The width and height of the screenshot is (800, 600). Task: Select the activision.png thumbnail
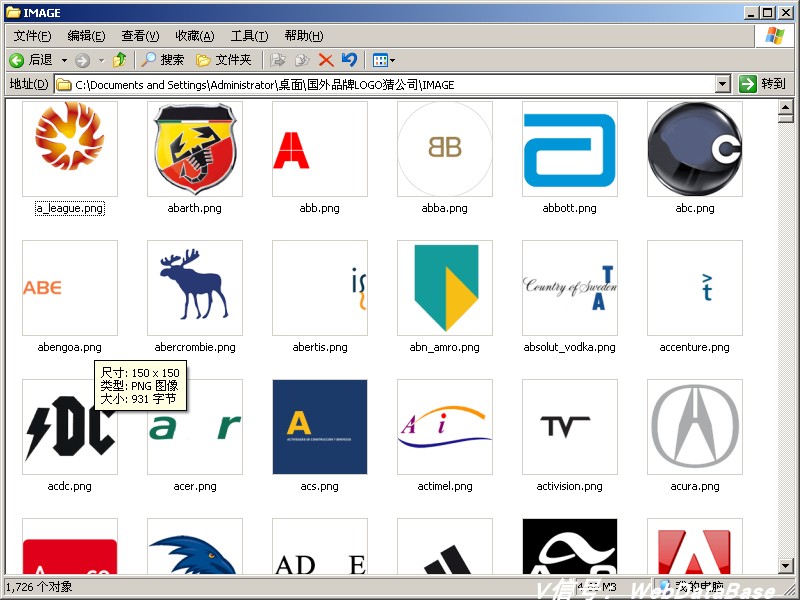pyautogui.click(x=570, y=427)
